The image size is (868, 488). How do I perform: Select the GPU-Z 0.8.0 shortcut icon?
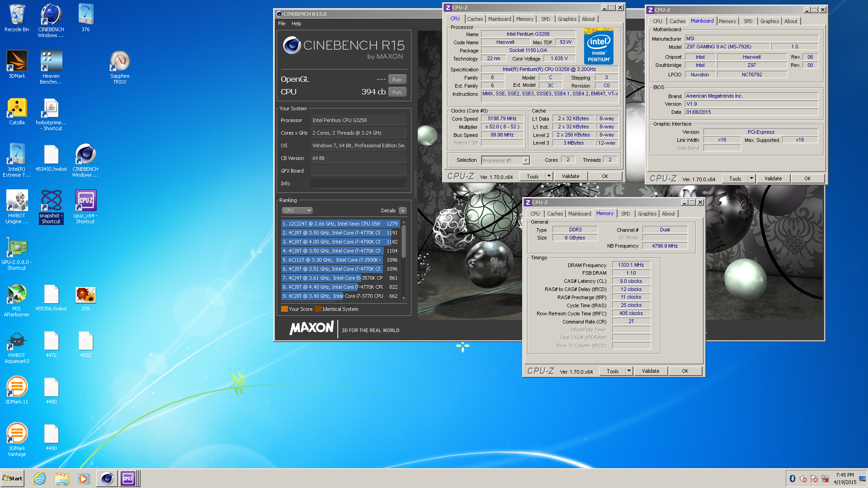tap(17, 253)
